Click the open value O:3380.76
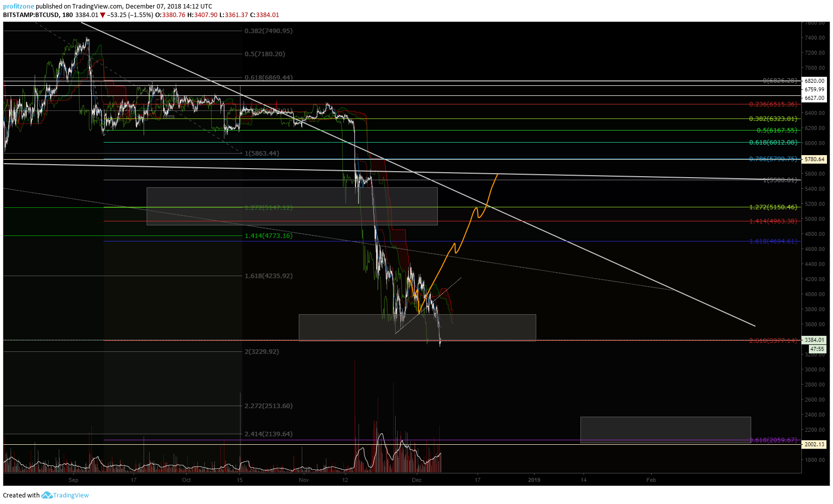Image resolution: width=833 pixels, height=504 pixels. (170, 15)
